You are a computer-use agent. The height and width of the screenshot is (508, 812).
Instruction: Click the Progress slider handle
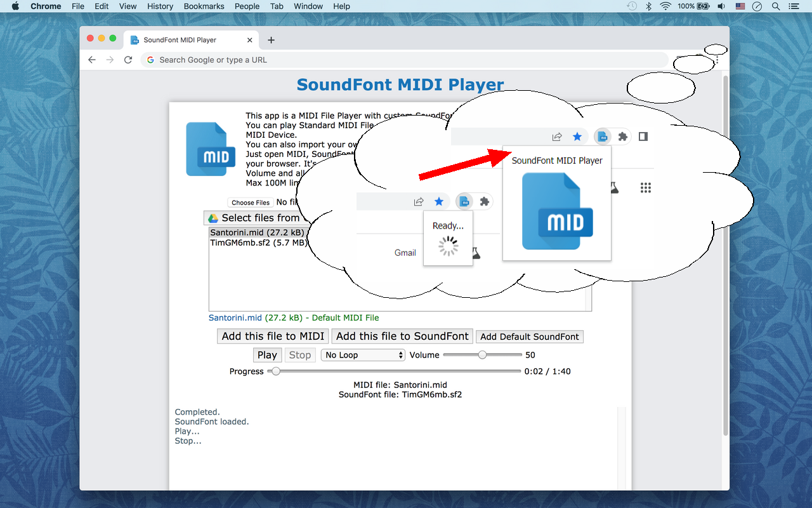tap(275, 371)
